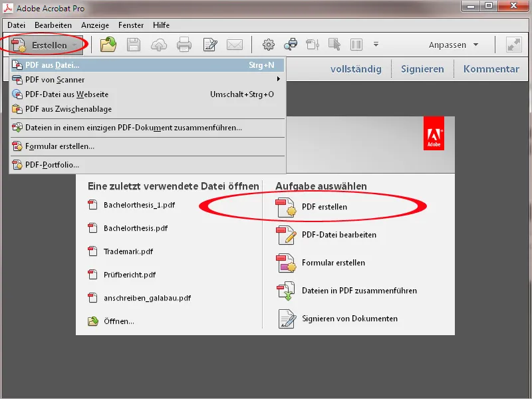Image resolution: width=532 pixels, height=399 pixels.
Task: Click the settings gear toolbar icon
Action: pos(269,45)
